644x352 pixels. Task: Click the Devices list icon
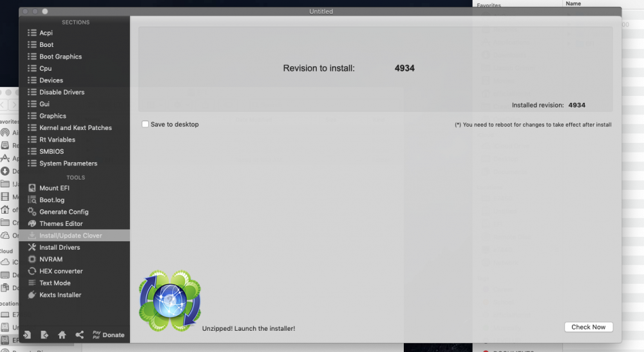(x=32, y=80)
